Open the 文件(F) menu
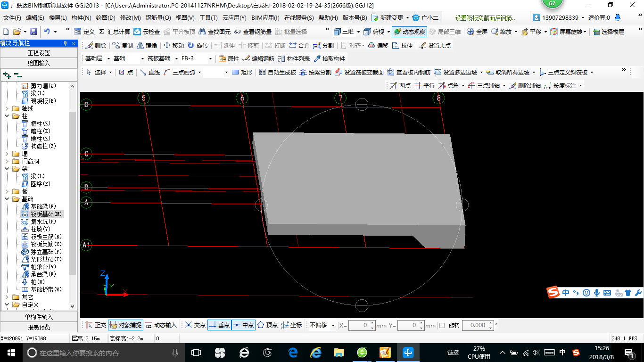 pyautogui.click(x=12, y=18)
